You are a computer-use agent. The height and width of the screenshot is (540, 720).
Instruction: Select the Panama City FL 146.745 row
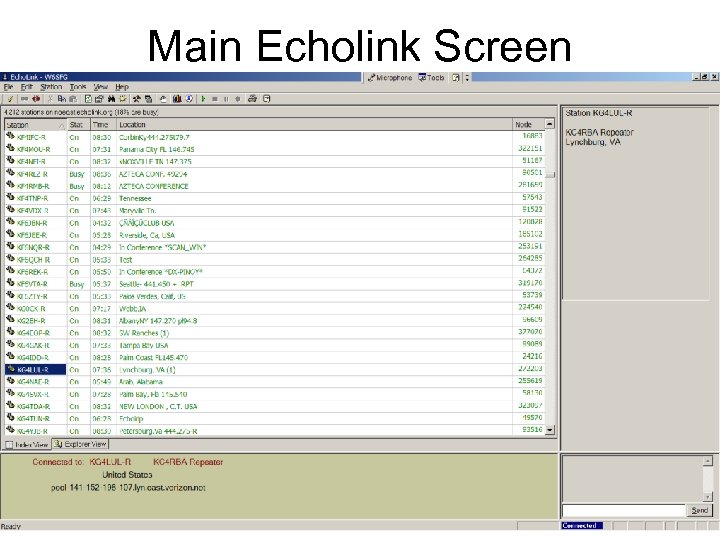274,149
